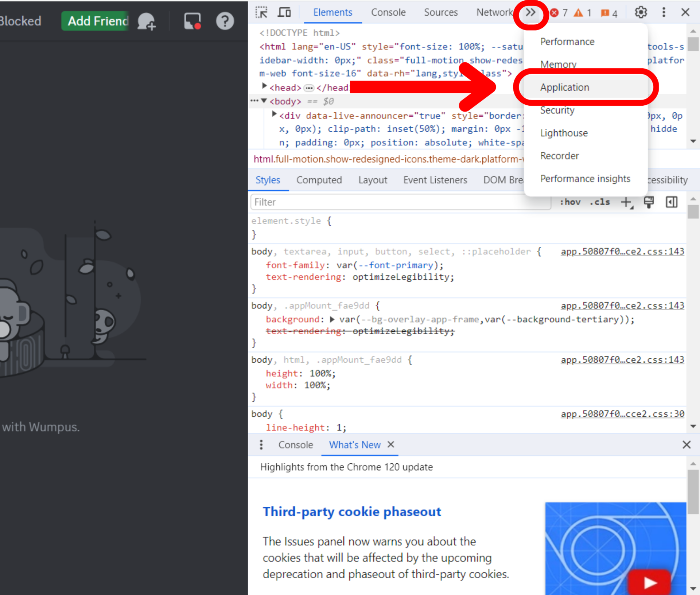Viewport: 700px width, 595px height.
Task: Click Discord new group DM icon
Action: 147,21
